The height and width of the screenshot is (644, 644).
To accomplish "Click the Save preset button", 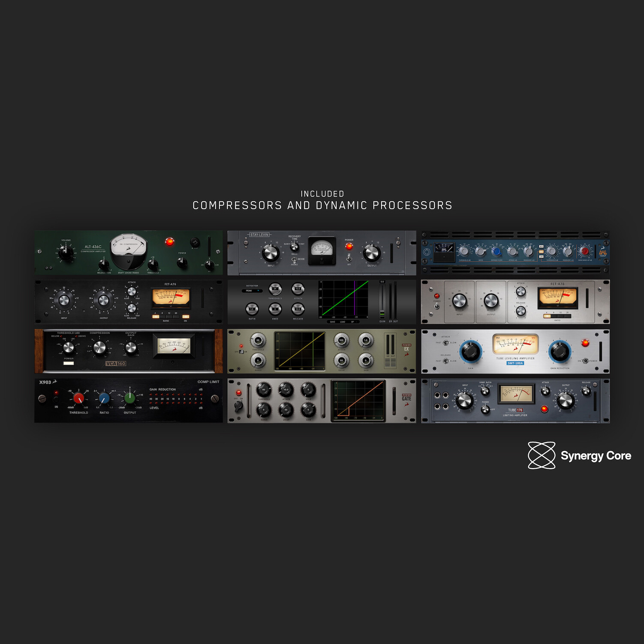I will click(332, 322).
